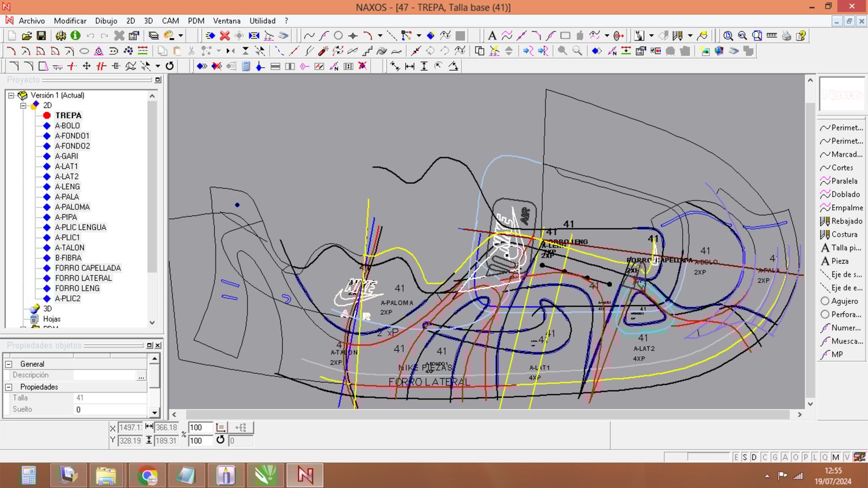
Task: Open the Dibujo menu
Action: pyautogui.click(x=106, y=21)
